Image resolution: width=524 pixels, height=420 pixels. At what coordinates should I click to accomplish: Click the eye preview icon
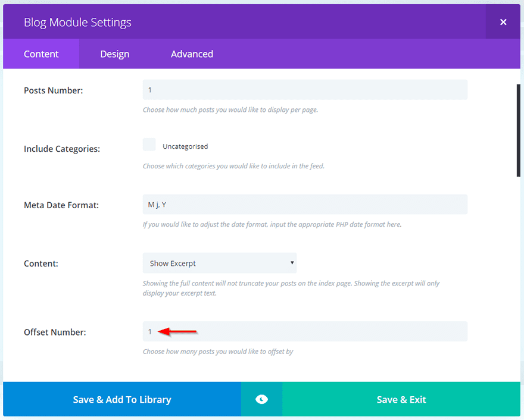(x=261, y=399)
